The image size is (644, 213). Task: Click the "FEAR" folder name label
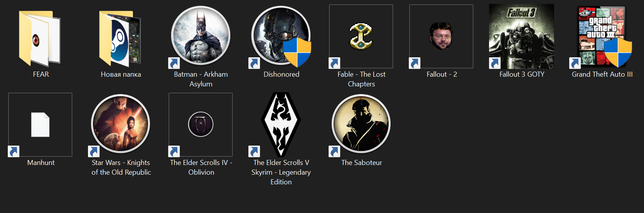[41, 74]
